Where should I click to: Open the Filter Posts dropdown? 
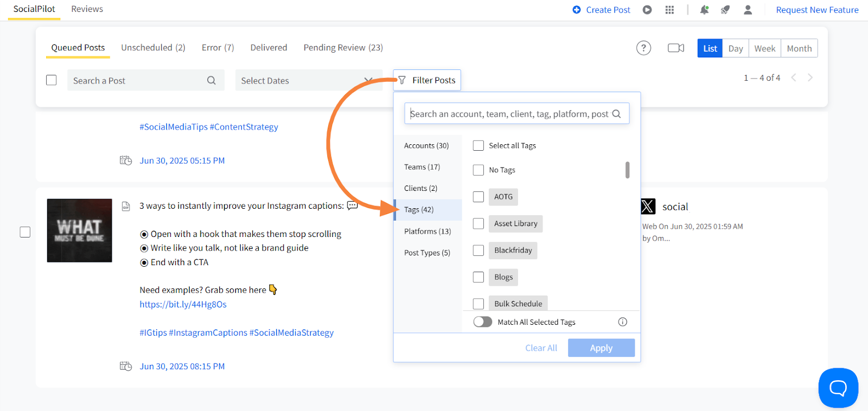coord(427,80)
